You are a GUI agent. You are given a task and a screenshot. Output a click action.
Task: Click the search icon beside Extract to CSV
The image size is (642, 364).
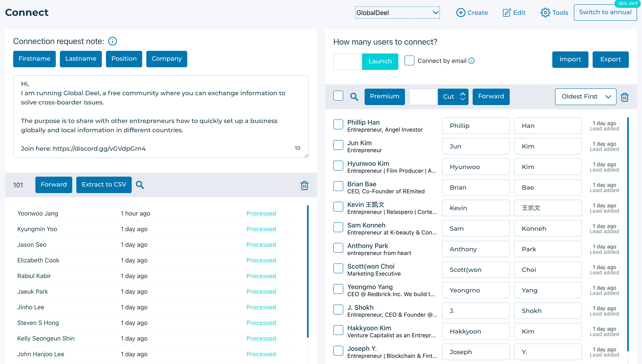click(x=140, y=185)
